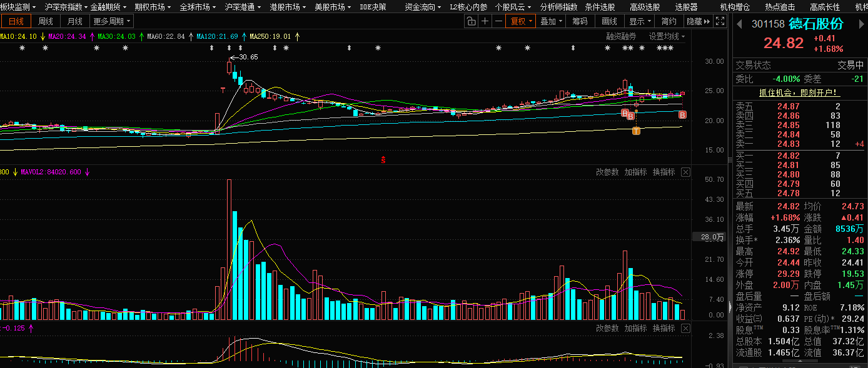
Task: Expand the 板块监测 menu
Action: [18, 7]
